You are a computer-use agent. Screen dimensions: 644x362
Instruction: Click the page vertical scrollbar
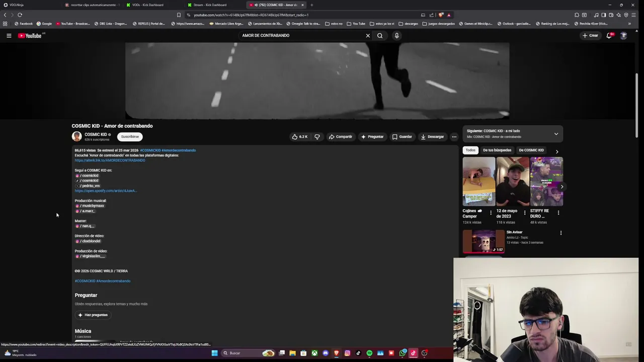pos(636,106)
